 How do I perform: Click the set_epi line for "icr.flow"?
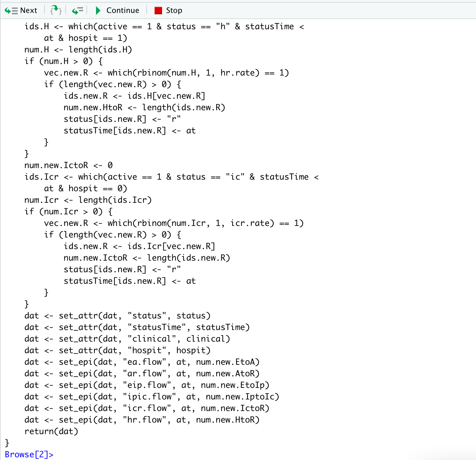point(147,408)
